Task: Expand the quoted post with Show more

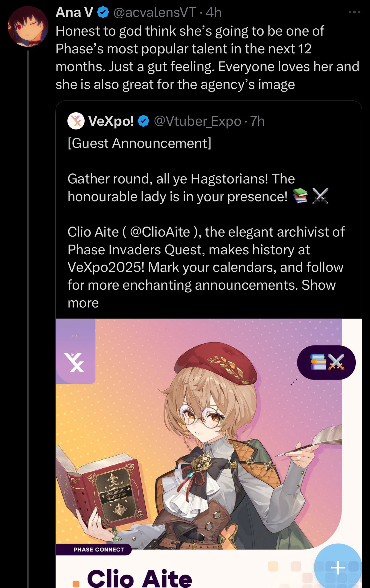Action: point(202,294)
